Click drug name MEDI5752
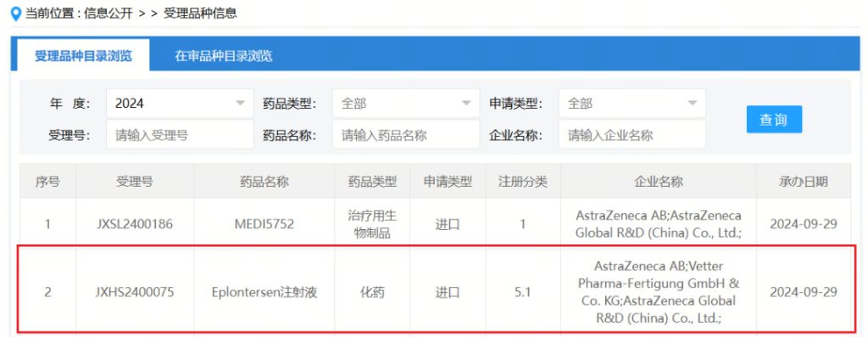The height and width of the screenshot is (337, 868). tap(264, 224)
